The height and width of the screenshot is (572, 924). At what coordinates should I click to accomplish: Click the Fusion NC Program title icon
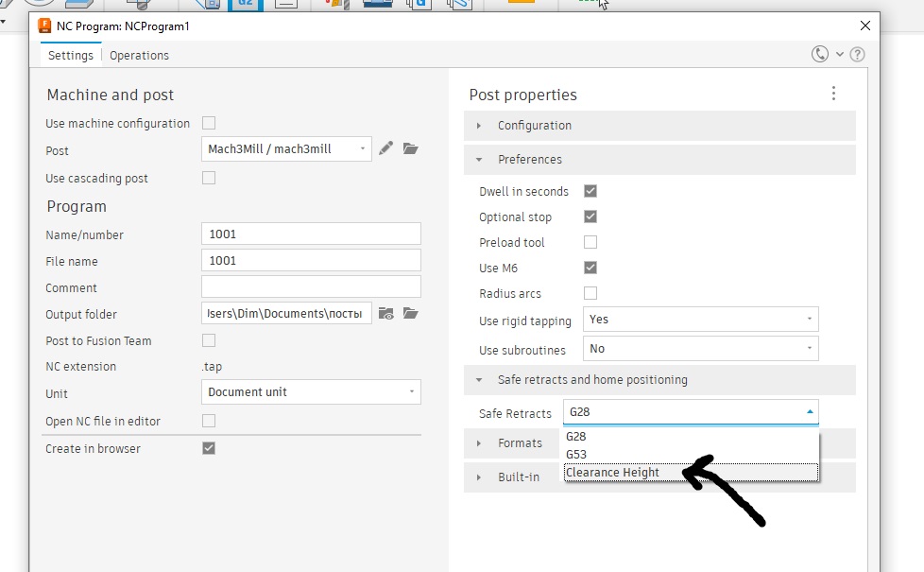click(45, 26)
